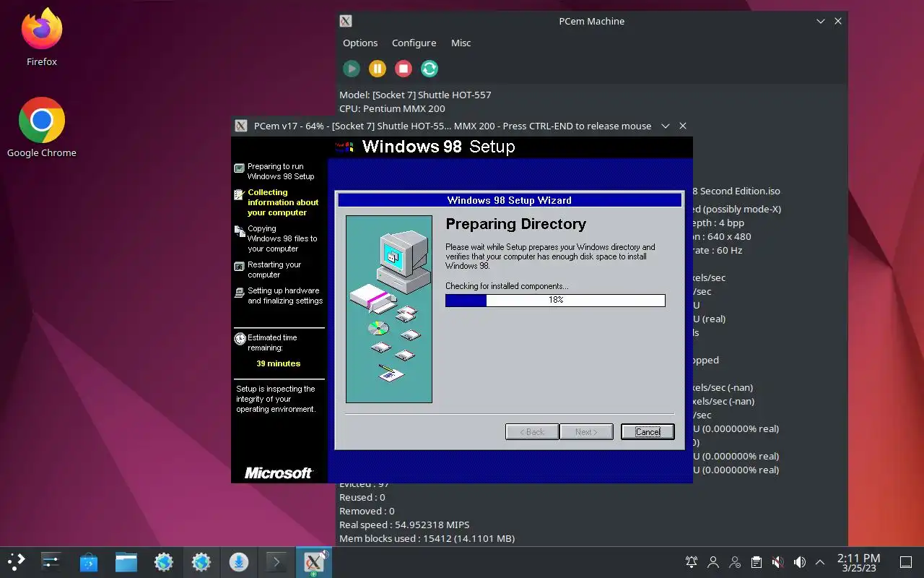Viewport: 924px width, 578px height.
Task: Click the 18% progress bar in Setup
Action: point(555,300)
